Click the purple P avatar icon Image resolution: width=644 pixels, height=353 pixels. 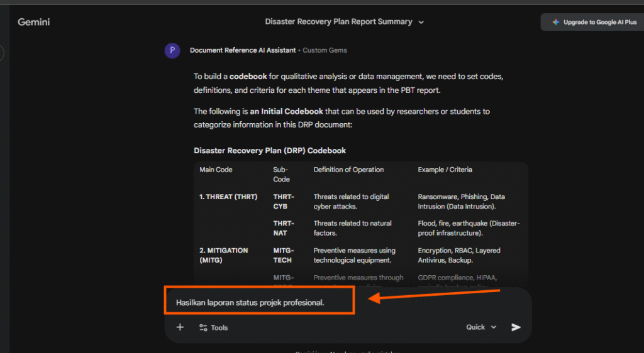pos(172,50)
